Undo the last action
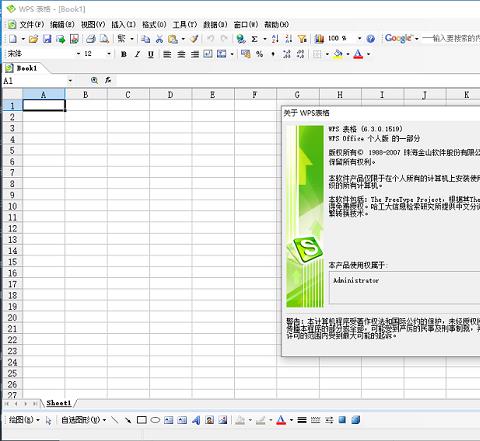Viewport: 480px width, 441px height. [x=211, y=39]
